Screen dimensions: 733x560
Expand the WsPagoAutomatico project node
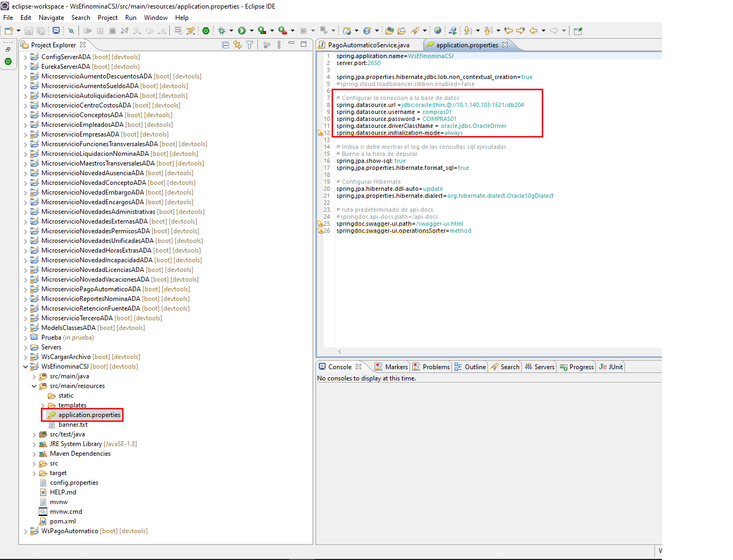[x=26, y=531]
